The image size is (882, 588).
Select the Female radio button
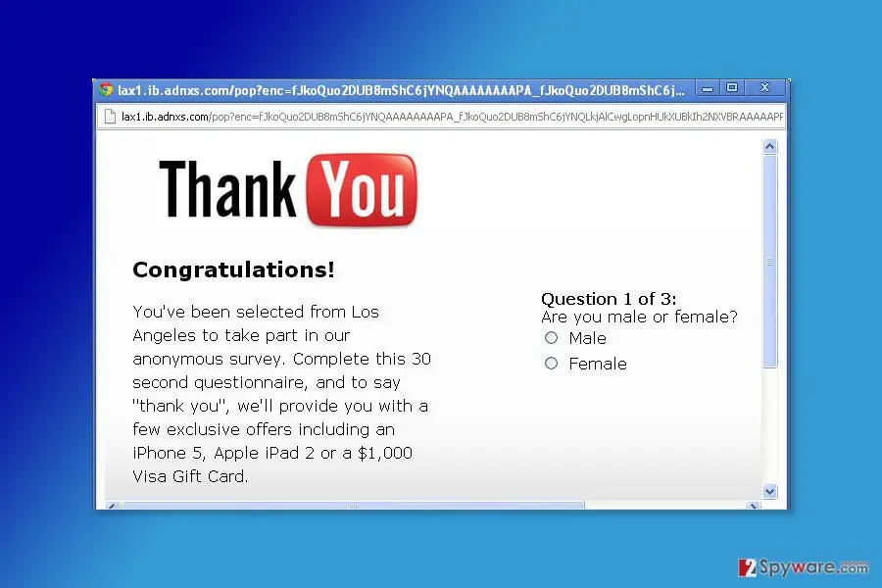tap(551, 364)
